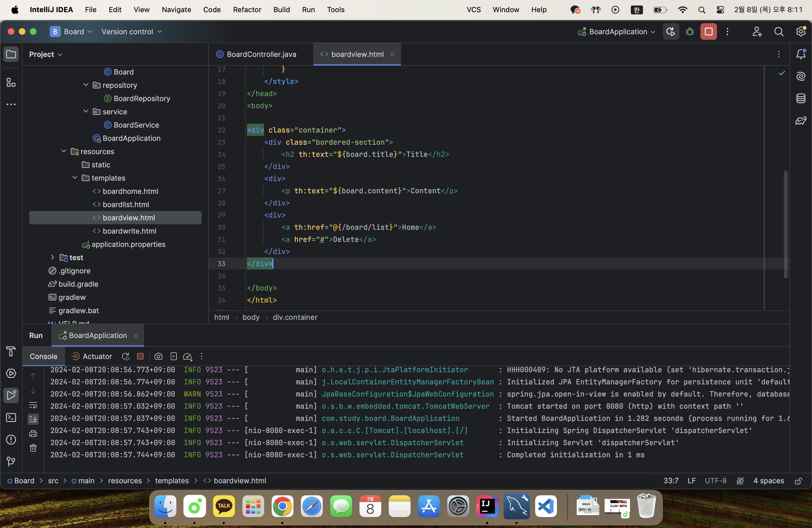Image resolution: width=812 pixels, height=528 pixels.
Task: Open the Refactor menu
Action: (x=247, y=10)
